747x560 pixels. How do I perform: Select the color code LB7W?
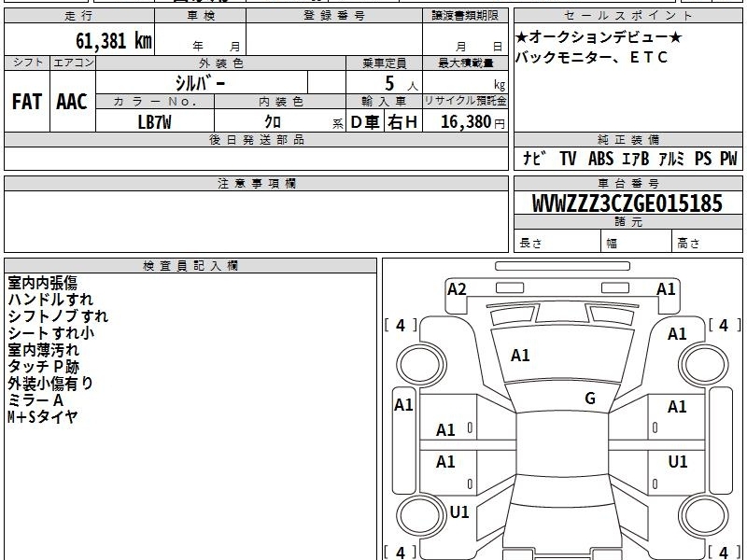point(154,122)
